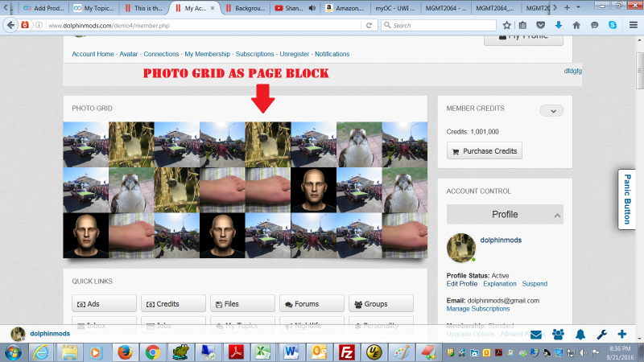
Task: Click the Edit Profile link
Action: (x=461, y=284)
